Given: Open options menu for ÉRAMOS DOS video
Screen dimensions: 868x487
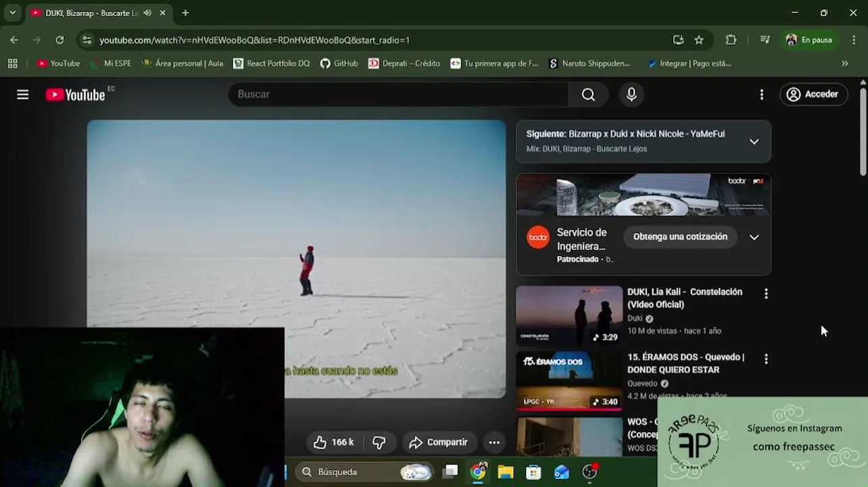Looking at the screenshot, I should [766, 359].
